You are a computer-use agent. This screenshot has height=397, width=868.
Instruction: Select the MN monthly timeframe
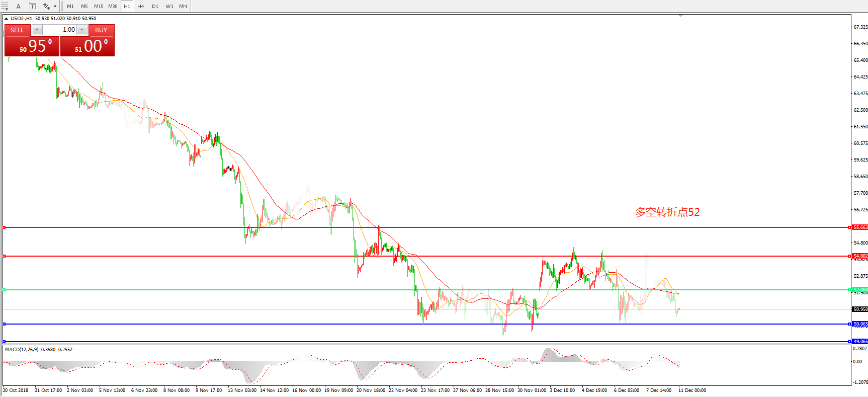pyautogui.click(x=183, y=6)
